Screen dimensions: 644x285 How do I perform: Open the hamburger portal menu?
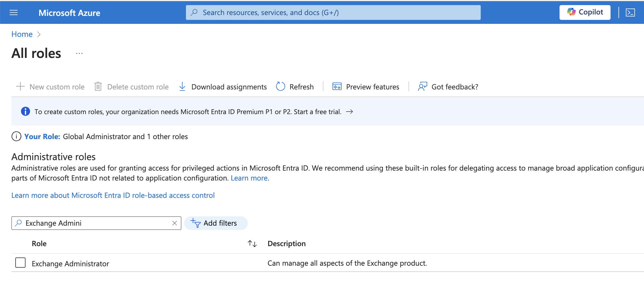point(14,13)
